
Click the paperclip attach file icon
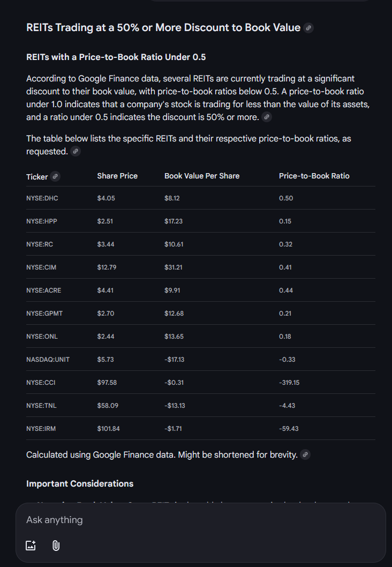[56, 546]
